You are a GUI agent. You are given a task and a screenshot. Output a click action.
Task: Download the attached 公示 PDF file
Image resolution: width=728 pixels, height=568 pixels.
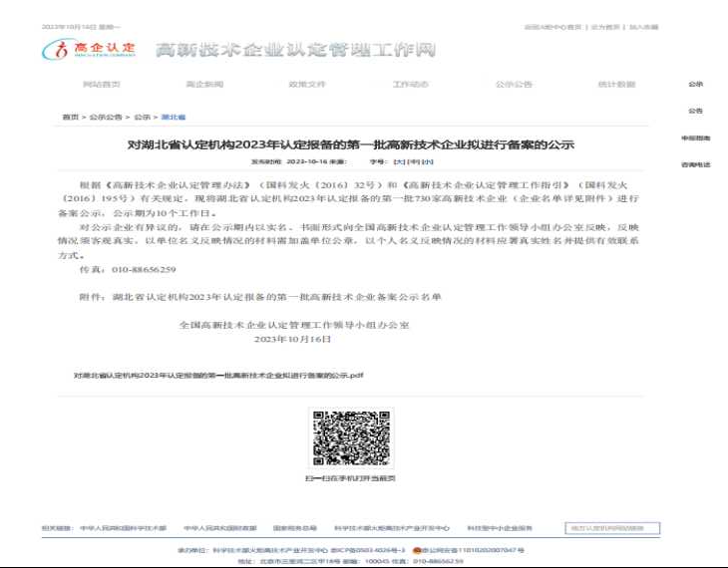218,376
